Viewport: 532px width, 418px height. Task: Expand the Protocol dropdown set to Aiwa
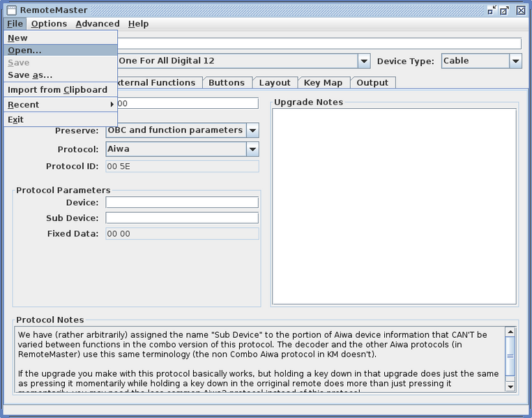pyautogui.click(x=253, y=149)
